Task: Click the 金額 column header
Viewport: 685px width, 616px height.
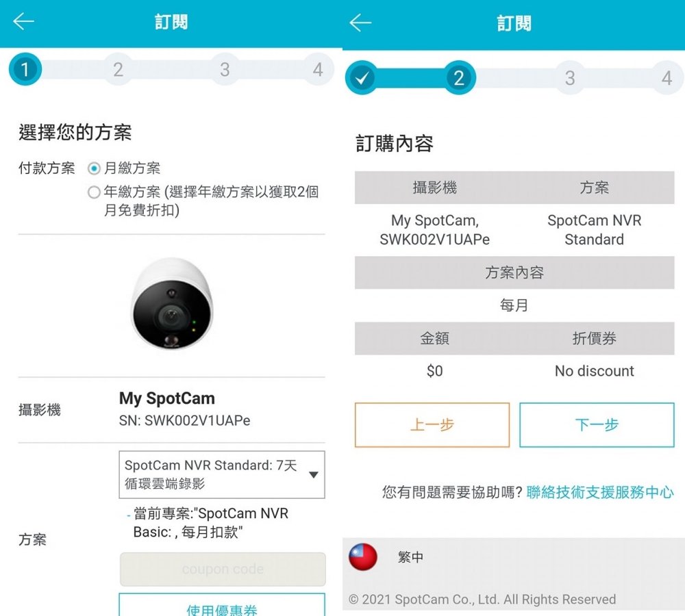Action: 435,338
